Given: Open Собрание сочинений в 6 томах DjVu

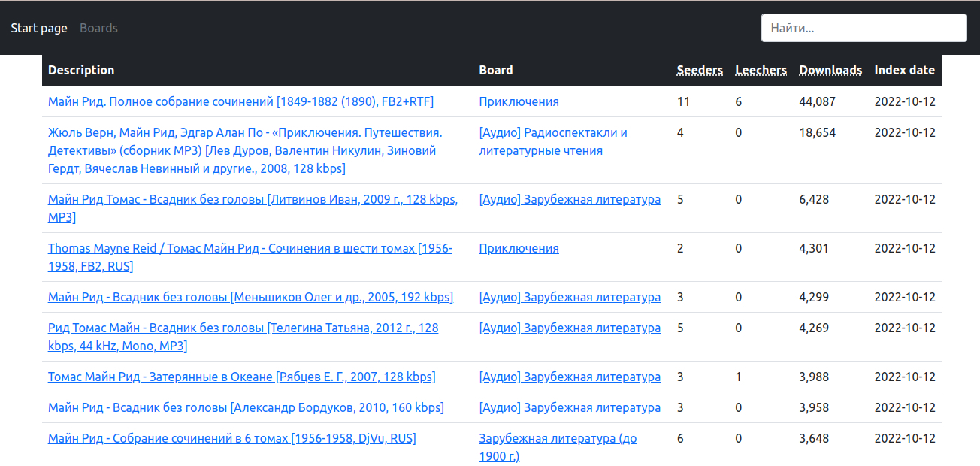Looking at the screenshot, I should click(x=232, y=438).
